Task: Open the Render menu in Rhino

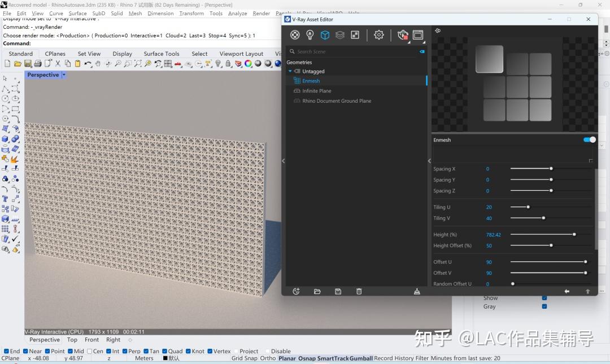Action: (261, 13)
